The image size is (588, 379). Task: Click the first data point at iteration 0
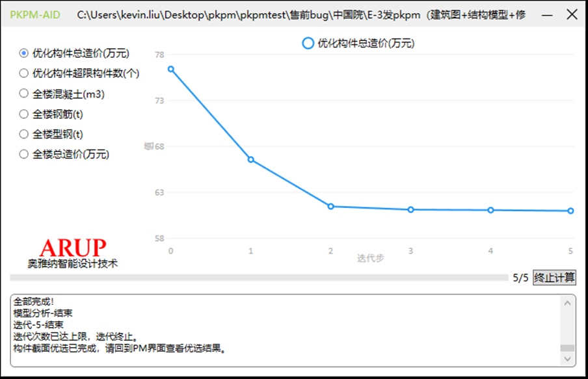point(170,68)
